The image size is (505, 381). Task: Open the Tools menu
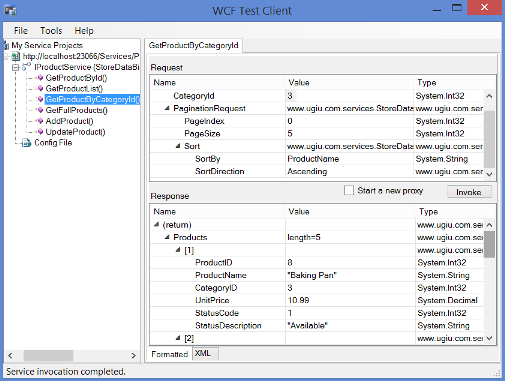[51, 31]
